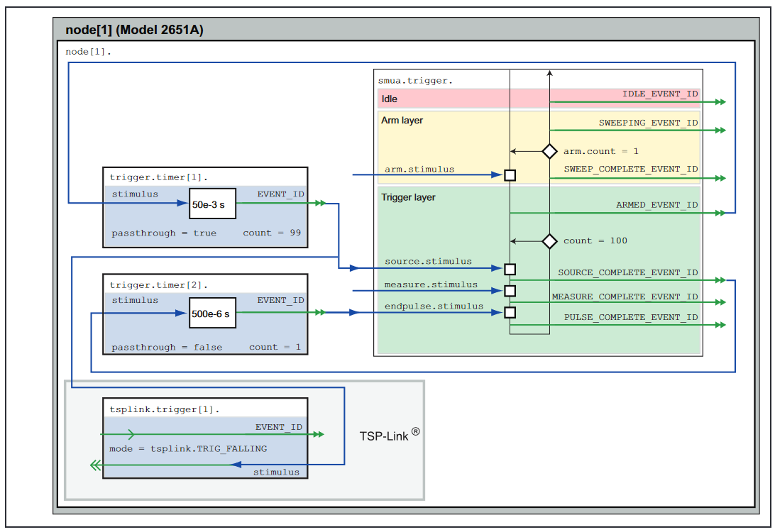775x532 pixels.
Task: Click the double arrow after timer[1] EVENT_ID
Action: click(x=320, y=203)
